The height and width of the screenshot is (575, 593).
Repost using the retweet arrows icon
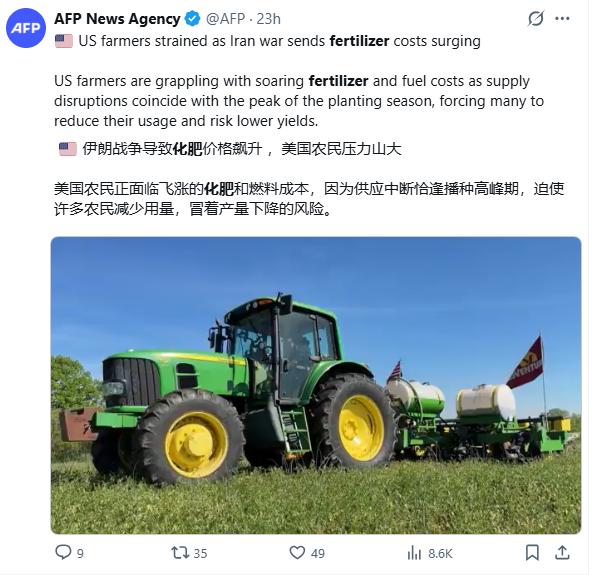coord(180,553)
